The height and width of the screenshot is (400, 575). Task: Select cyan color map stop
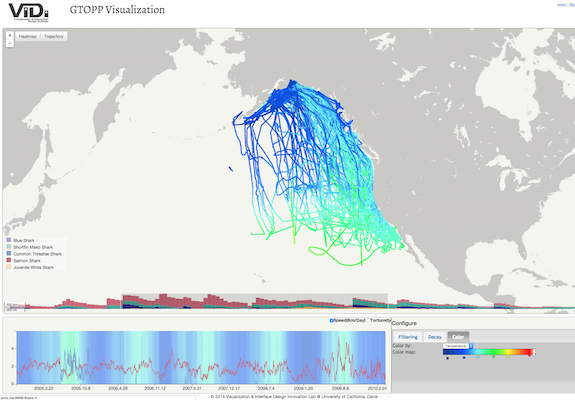[x=477, y=357]
